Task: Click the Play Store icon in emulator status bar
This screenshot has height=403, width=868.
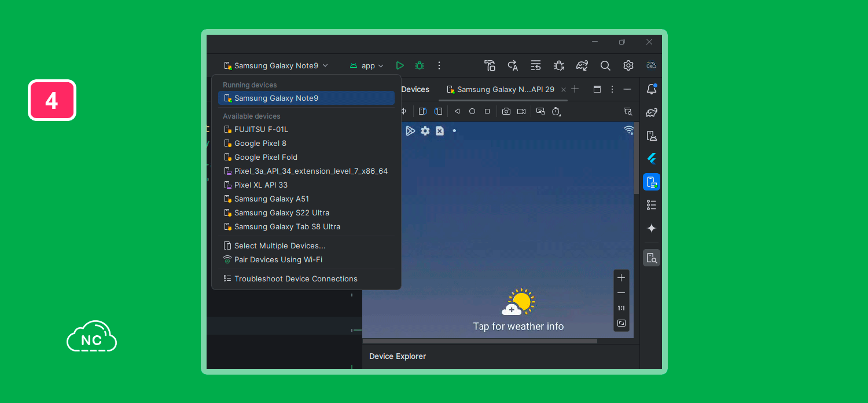Action: point(410,131)
